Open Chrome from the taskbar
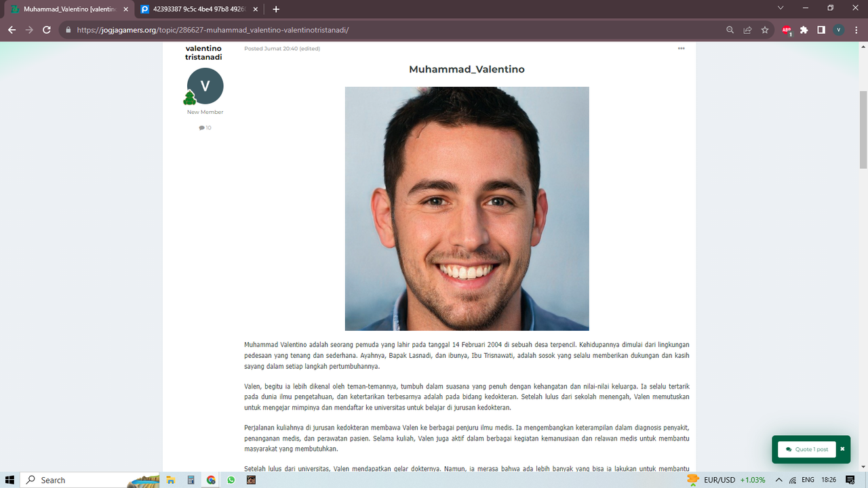868x488 pixels. 211,480
